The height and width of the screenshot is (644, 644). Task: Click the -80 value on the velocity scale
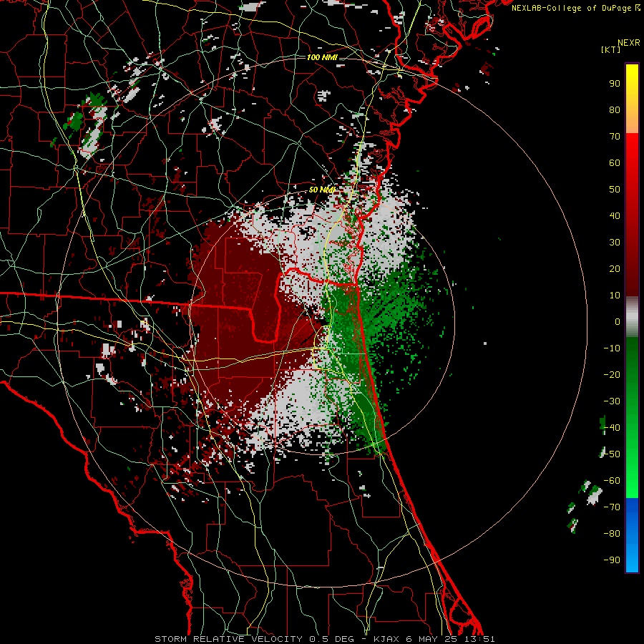(612, 534)
